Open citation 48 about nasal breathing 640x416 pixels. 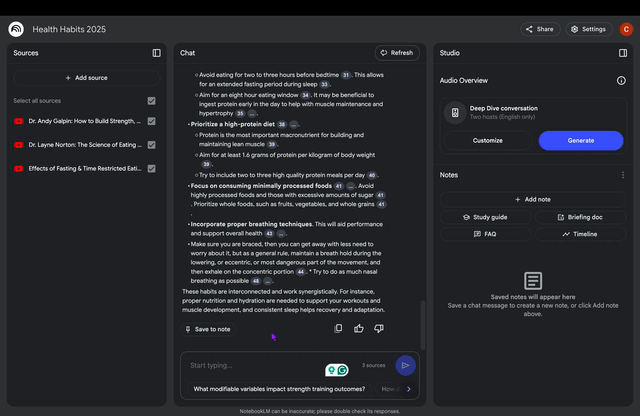(x=256, y=281)
